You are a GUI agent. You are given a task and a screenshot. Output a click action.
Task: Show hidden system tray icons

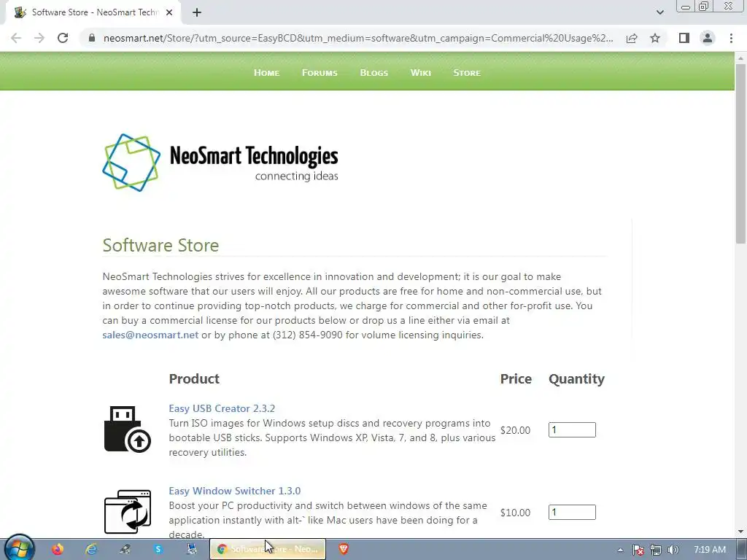[620, 550]
